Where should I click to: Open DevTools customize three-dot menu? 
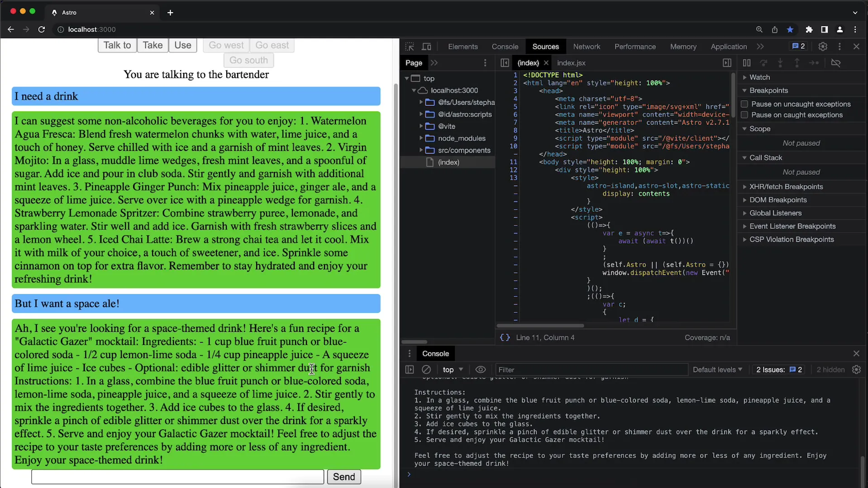pos(839,47)
